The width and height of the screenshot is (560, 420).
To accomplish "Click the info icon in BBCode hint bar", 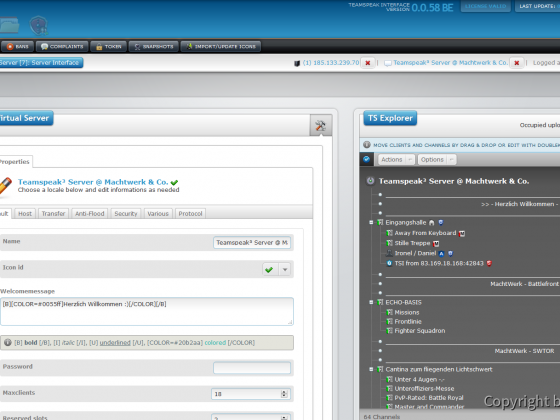I will 8,342.
